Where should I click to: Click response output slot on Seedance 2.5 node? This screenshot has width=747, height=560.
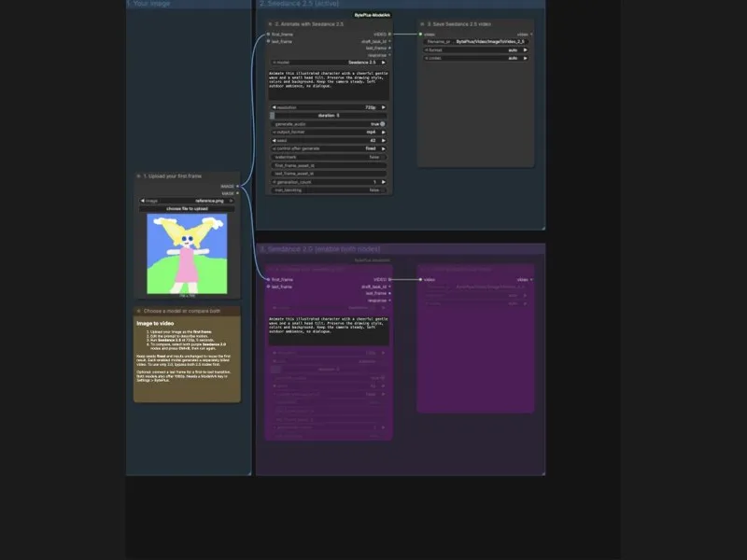tap(389, 55)
